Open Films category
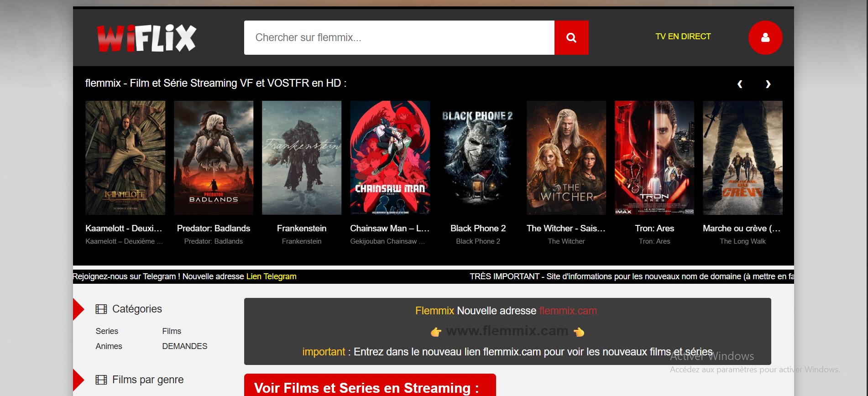 point(172,331)
